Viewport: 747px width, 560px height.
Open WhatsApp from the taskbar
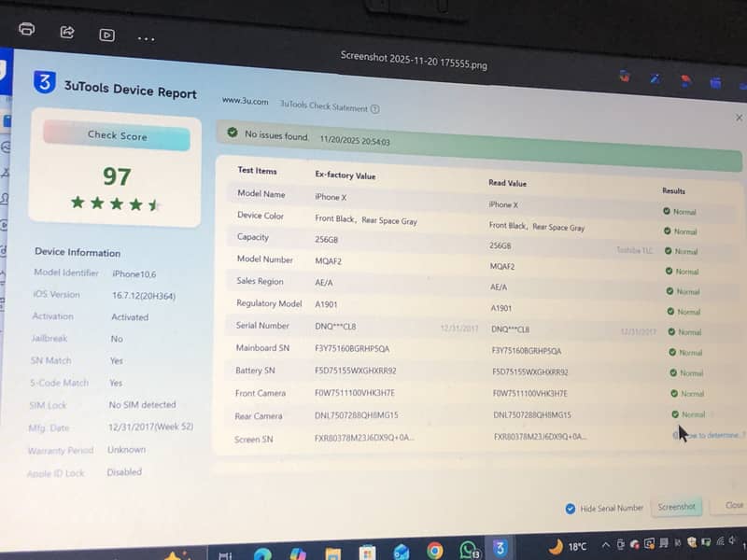pos(469,550)
